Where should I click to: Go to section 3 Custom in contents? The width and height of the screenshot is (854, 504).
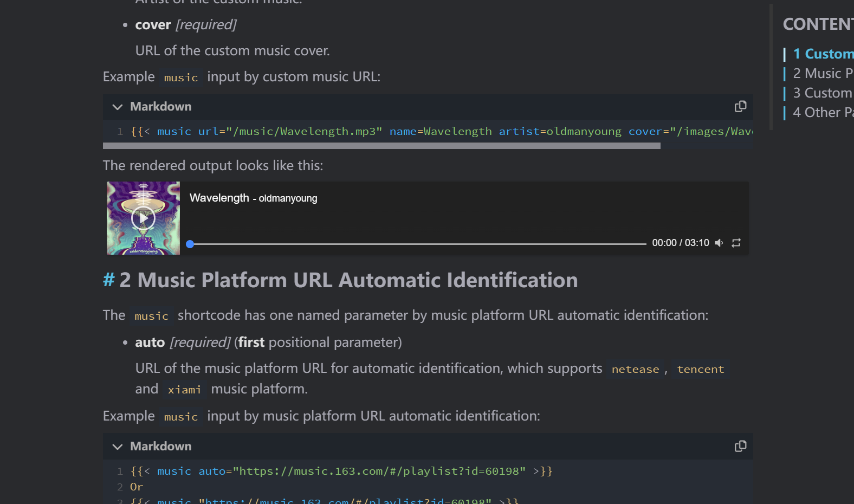(x=823, y=93)
